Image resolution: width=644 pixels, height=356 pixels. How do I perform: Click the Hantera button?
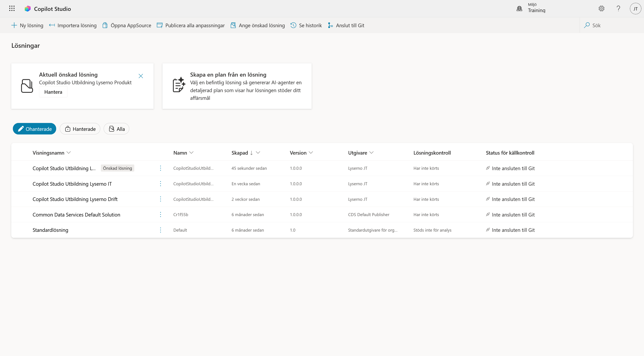click(x=53, y=92)
